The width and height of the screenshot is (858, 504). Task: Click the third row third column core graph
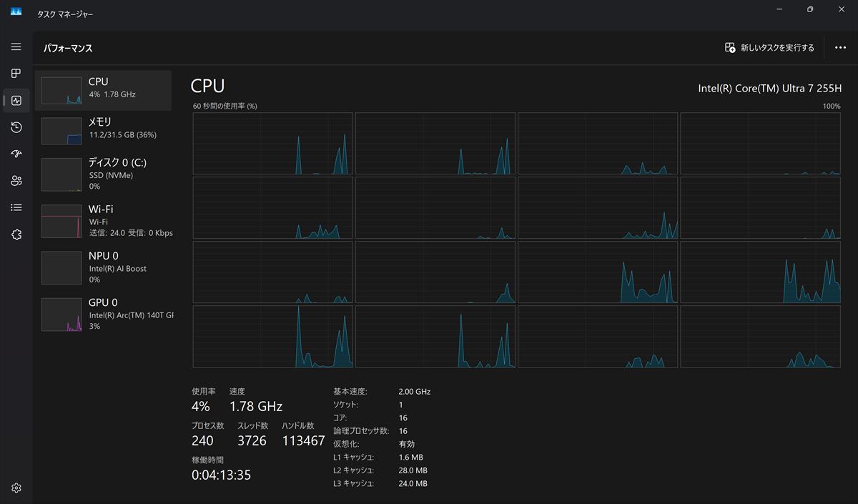click(x=598, y=272)
